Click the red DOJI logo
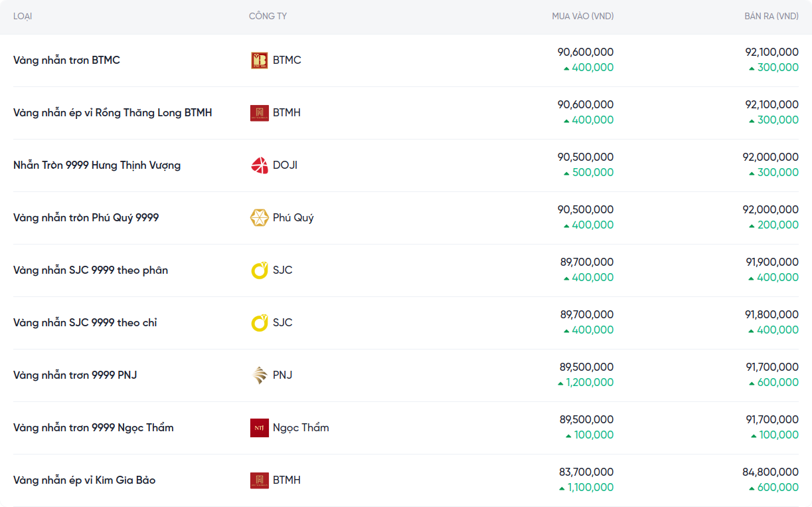The image size is (812, 507). (259, 165)
